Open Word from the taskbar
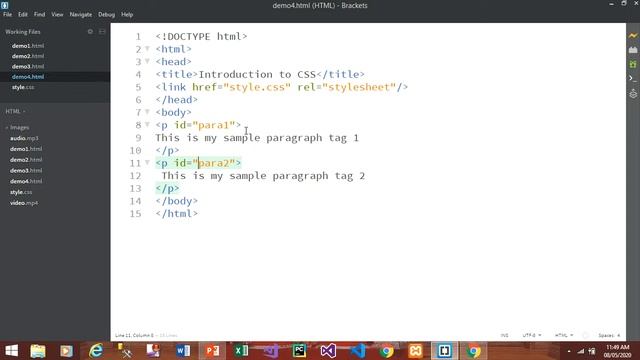640x360 pixels. (x=183, y=351)
